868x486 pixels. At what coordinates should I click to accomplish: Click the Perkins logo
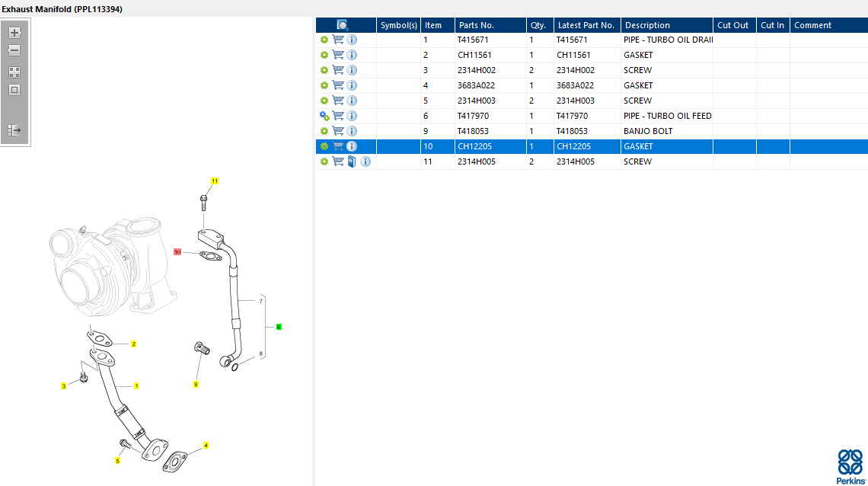coord(850,467)
